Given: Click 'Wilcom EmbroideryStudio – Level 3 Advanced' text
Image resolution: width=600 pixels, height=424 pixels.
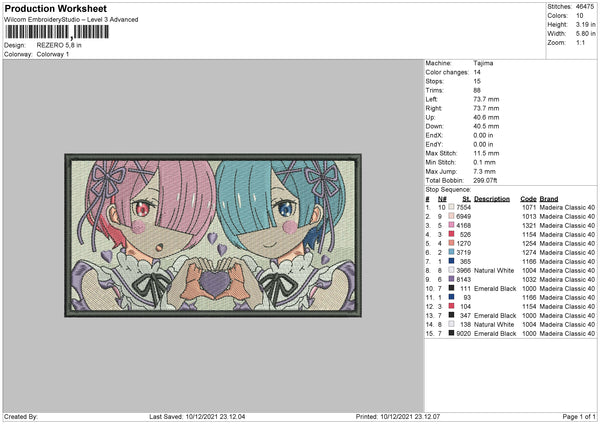Looking at the screenshot, I should coord(71,20).
